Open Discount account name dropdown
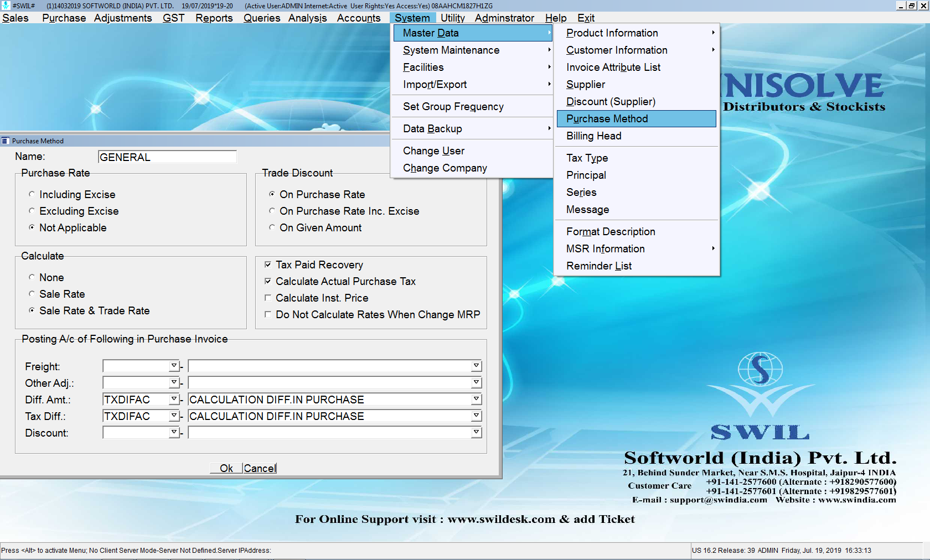The width and height of the screenshot is (930, 560). click(x=476, y=432)
